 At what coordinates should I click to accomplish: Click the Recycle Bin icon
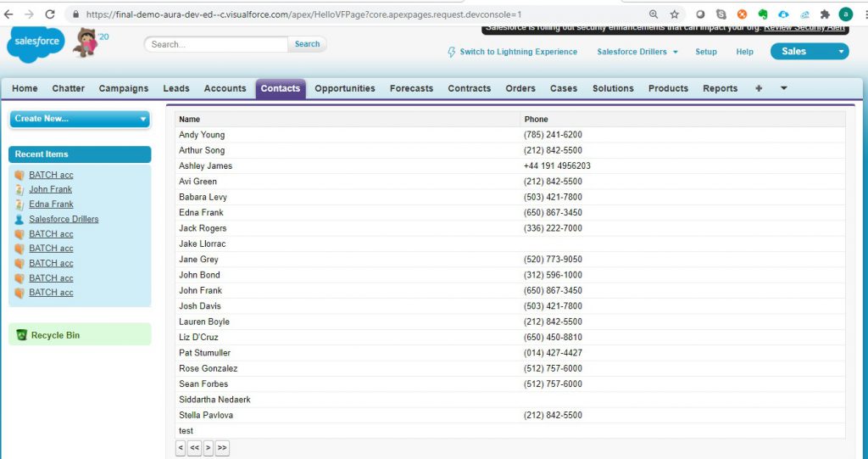point(22,335)
